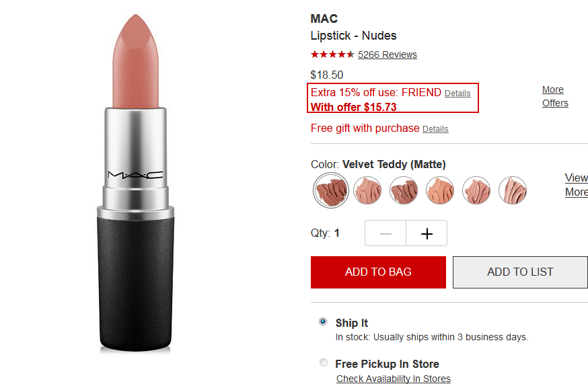Screen dimensions: 588x386
Task: Click the plus icon to increase quantity
Action: (427, 233)
